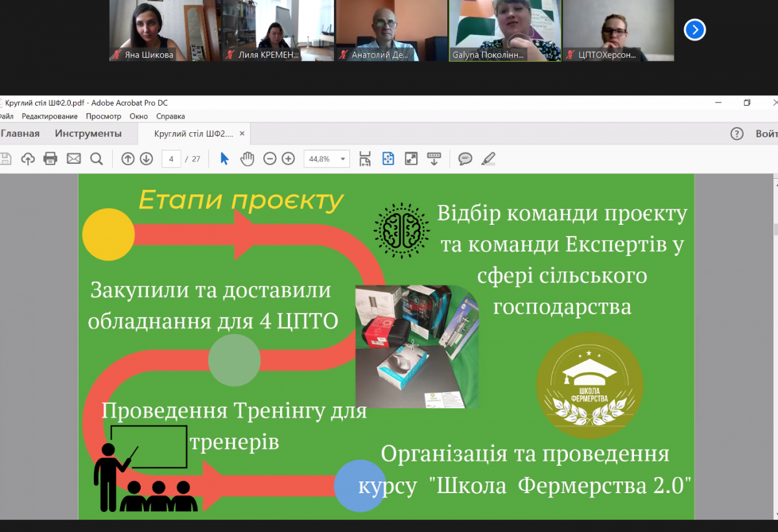This screenshot has width=778, height=532.
Task: Close the Круглий стіл document tab
Action: [242, 133]
